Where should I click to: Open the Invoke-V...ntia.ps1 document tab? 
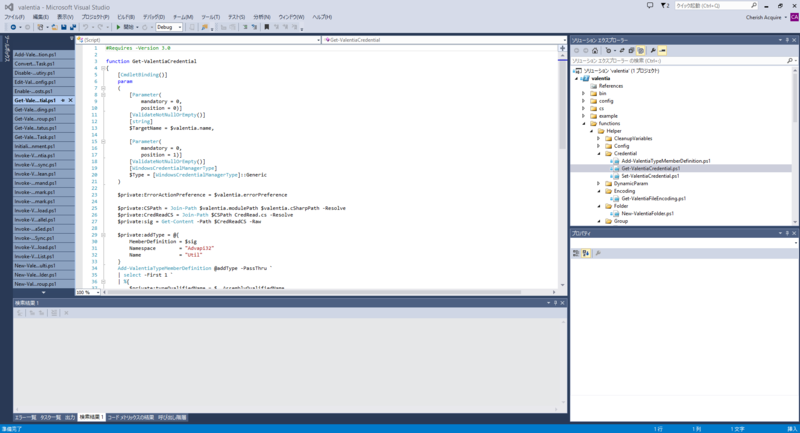pos(44,156)
